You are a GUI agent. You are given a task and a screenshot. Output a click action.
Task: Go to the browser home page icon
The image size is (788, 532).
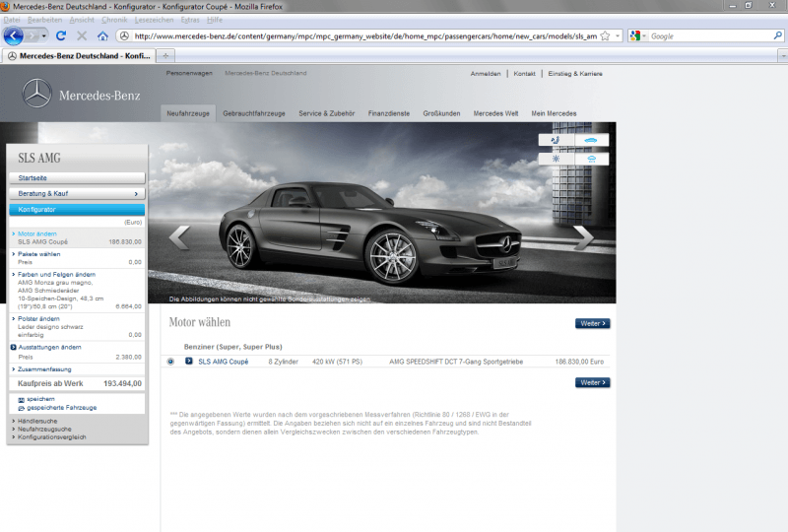pyautogui.click(x=103, y=35)
